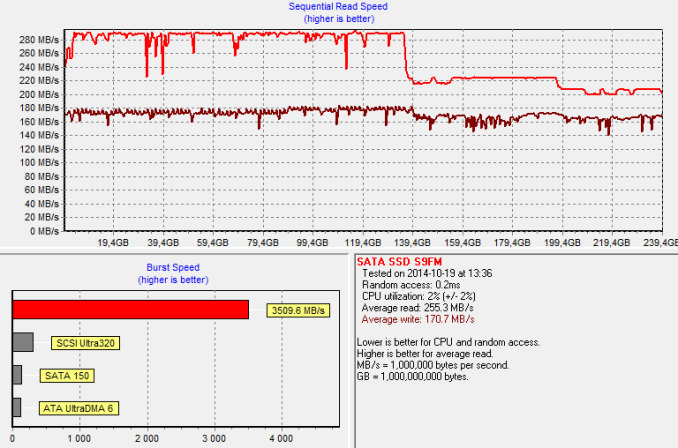Viewport: 678px width, 448px height.
Task: Click the gray SCSI Ultra320 bar
Action: [x=23, y=342]
